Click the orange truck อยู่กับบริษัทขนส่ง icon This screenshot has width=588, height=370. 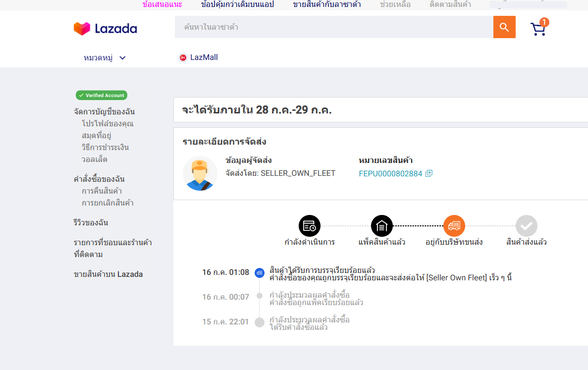(454, 226)
